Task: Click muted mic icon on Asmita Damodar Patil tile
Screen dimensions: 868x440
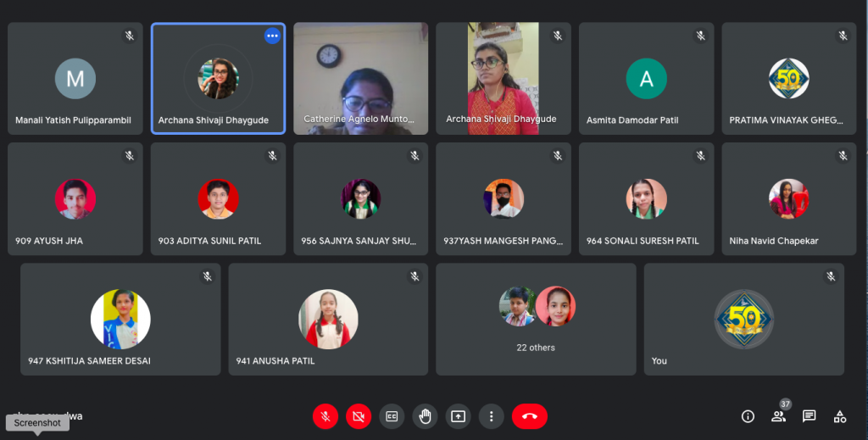Action: pos(701,36)
